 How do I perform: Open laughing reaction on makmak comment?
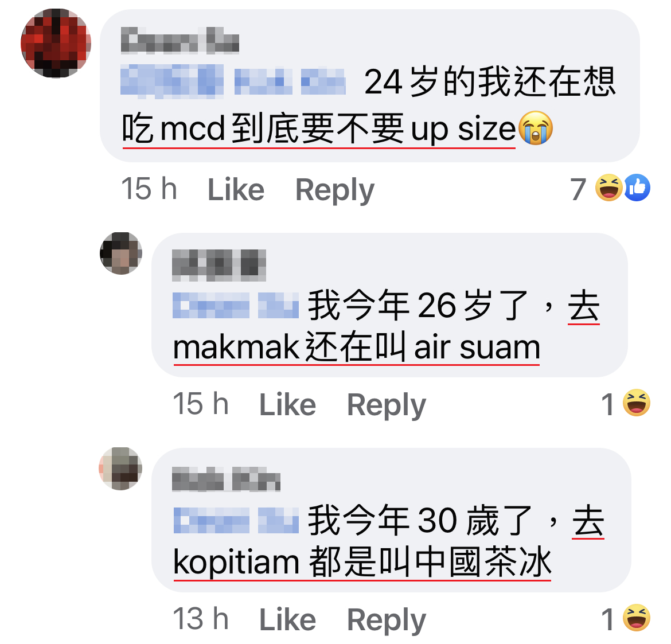pyautogui.click(x=637, y=402)
